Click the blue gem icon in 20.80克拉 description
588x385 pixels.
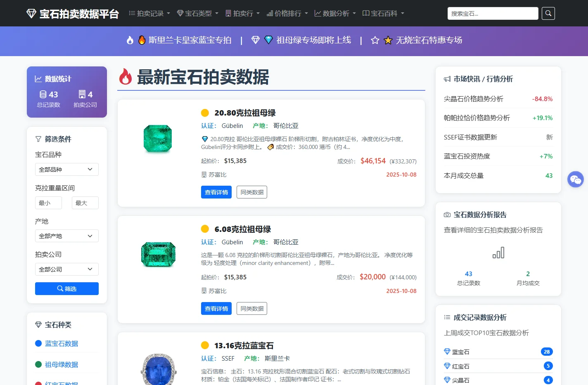(x=205, y=139)
